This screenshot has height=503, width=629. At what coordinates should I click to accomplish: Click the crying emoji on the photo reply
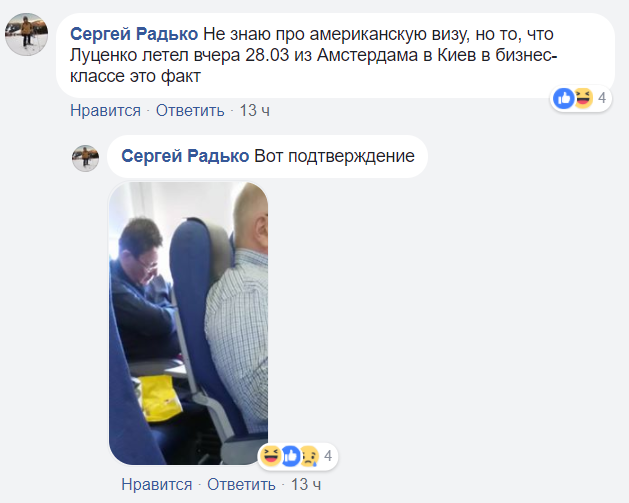[x=309, y=456]
